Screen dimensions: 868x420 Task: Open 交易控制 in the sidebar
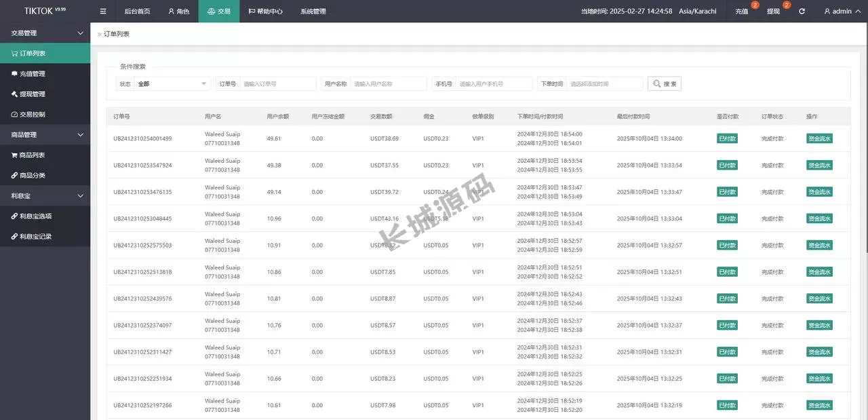[x=45, y=114]
